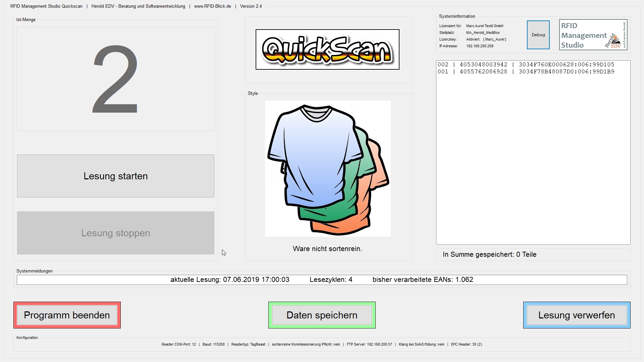Click 'bisher verarbeitete EANs: 1.062' text

[423, 280]
